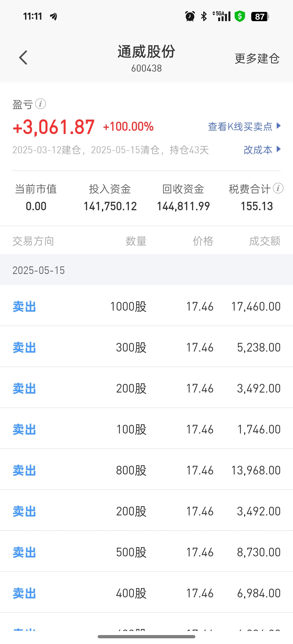Tap 卖出 in the 300股 row
Viewport: 293px width, 644px height.
click(x=24, y=347)
